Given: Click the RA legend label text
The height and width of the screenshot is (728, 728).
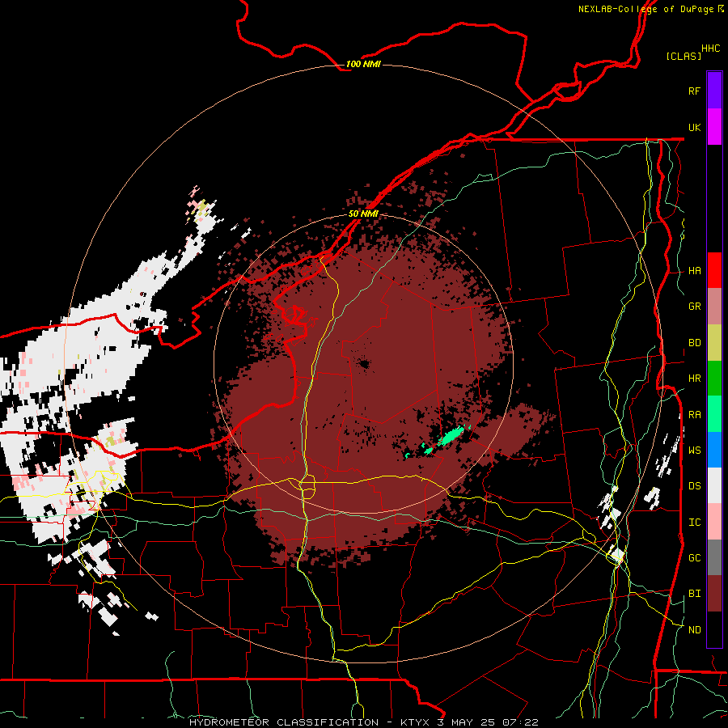Looking at the screenshot, I should point(694,415).
